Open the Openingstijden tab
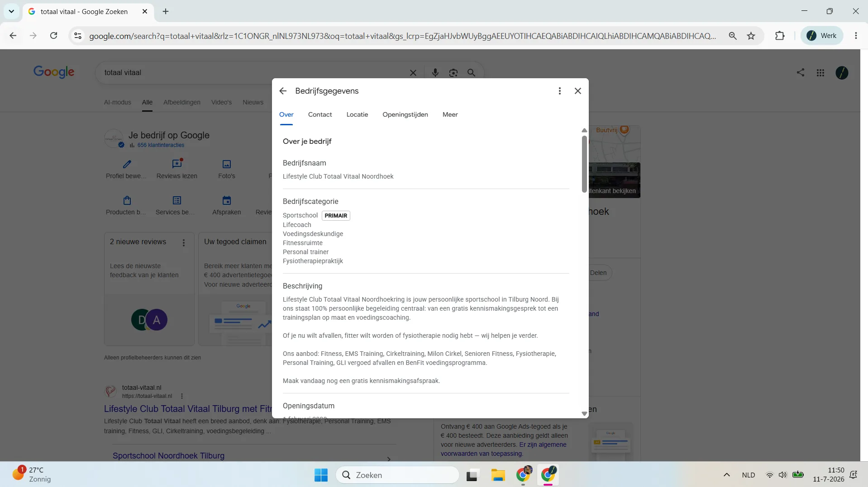Image resolution: width=868 pixels, height=487 pixels. (405, 114)
